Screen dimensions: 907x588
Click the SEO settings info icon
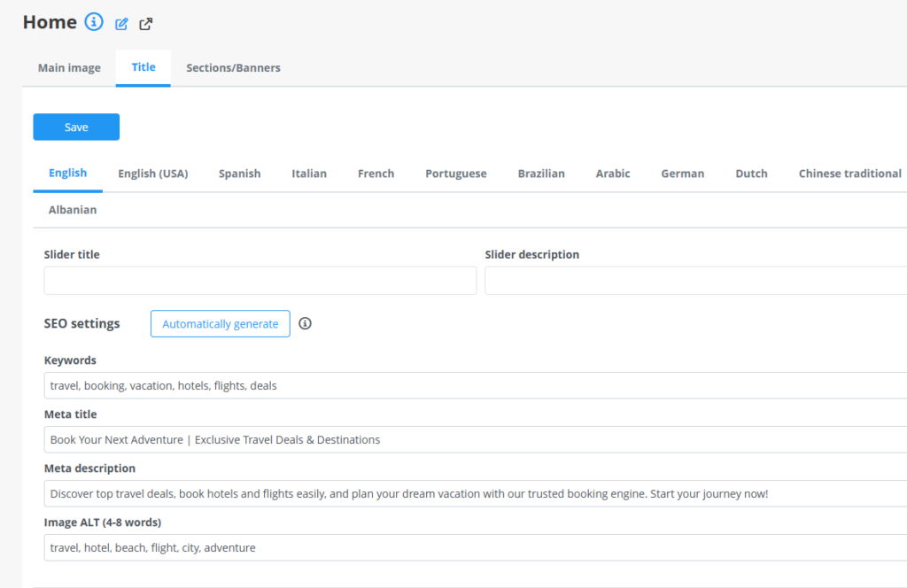click(x=305, y=324)
